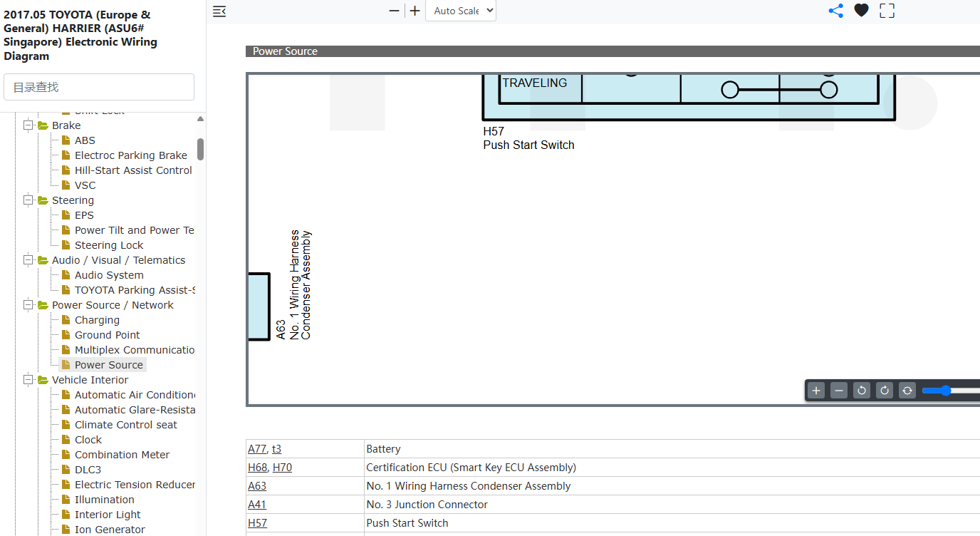980x536 pixels.
Task: Open the Auto Scale dropdown
Action: point(461,11)
